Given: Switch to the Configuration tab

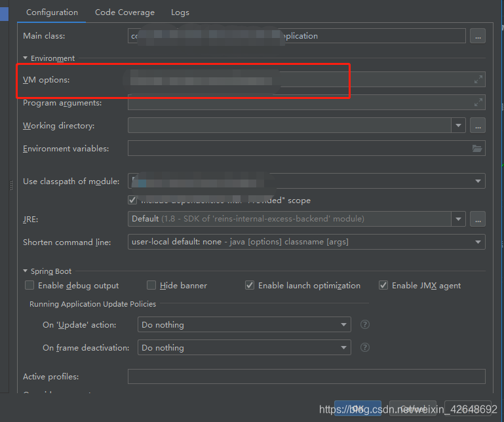Looking at the screenshot, I should coord(52,12).
